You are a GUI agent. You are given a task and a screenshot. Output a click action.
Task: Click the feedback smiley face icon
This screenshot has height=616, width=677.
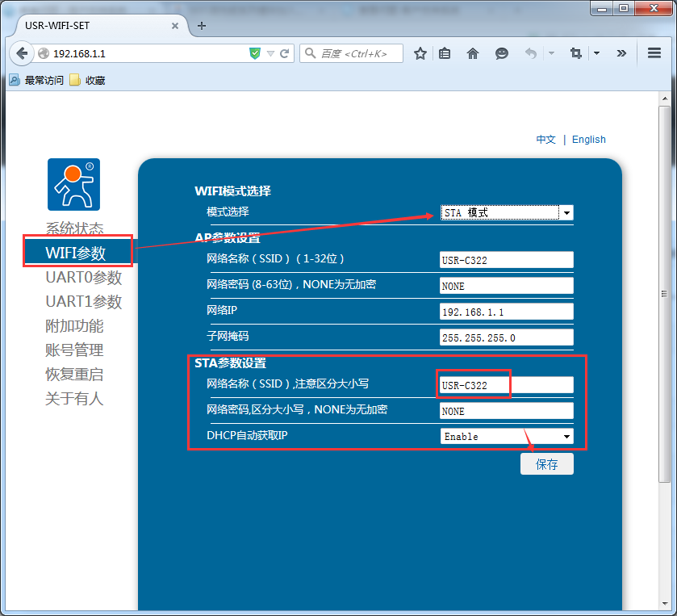click(501, 53)
